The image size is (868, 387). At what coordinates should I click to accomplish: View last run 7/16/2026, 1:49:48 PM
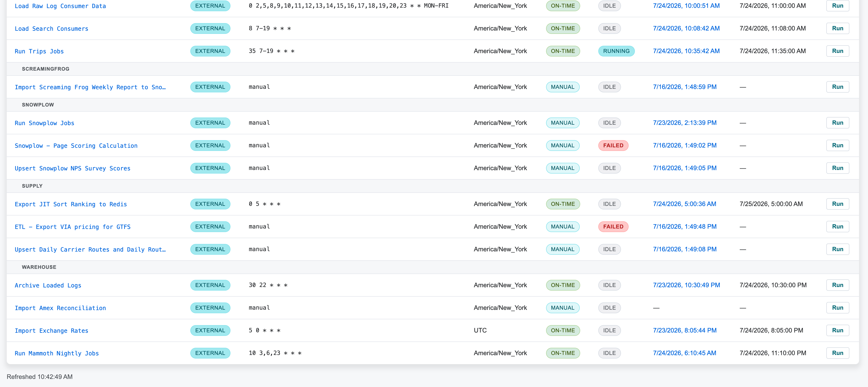tap(685, 226)
